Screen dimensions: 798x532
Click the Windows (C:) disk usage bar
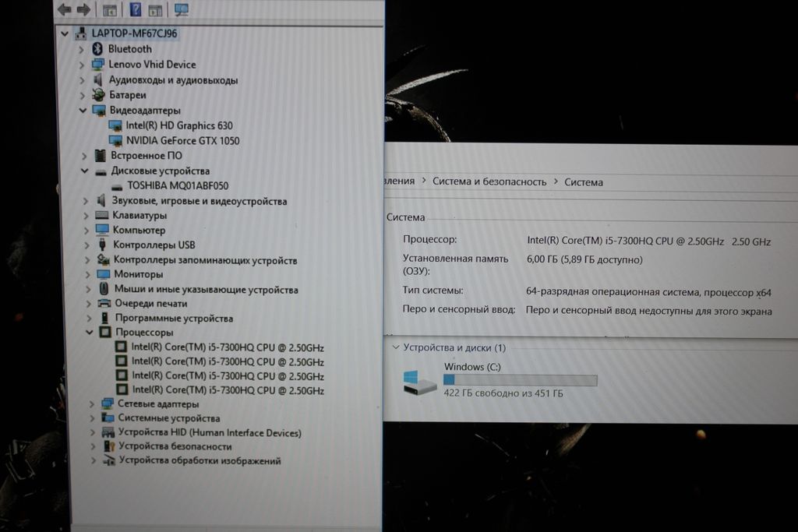(520, 380)
